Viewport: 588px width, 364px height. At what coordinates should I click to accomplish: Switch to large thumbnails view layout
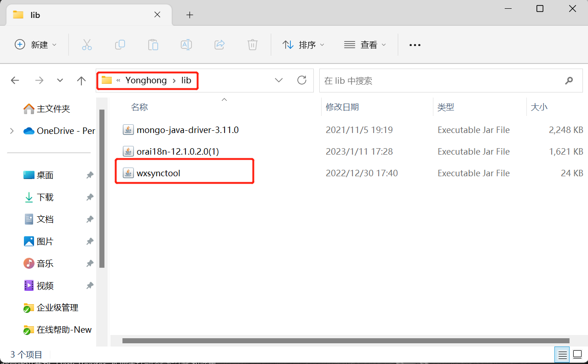(577, 355)
